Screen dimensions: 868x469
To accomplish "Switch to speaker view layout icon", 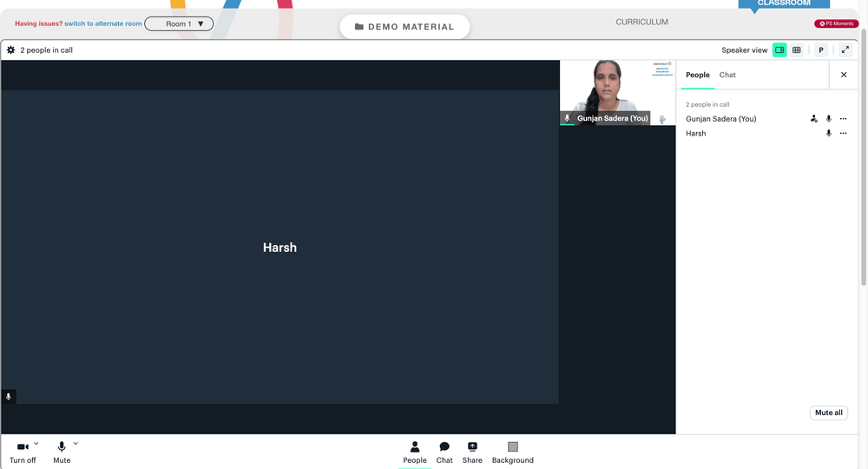I will pos(779,50).
